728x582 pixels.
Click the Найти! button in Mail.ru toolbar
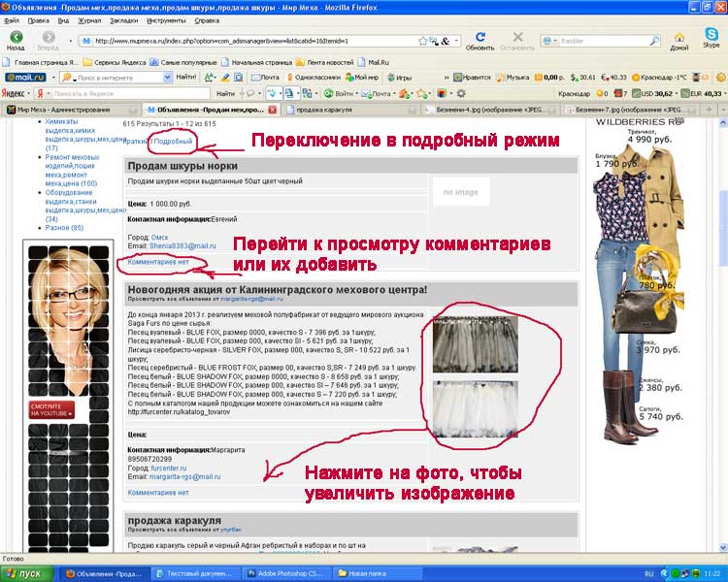[x=185, y=77]
